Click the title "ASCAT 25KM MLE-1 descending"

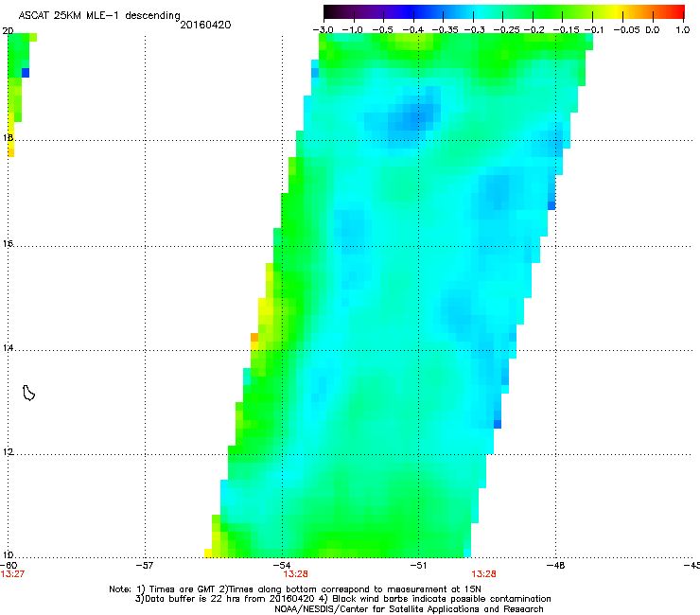coord(99,16)
